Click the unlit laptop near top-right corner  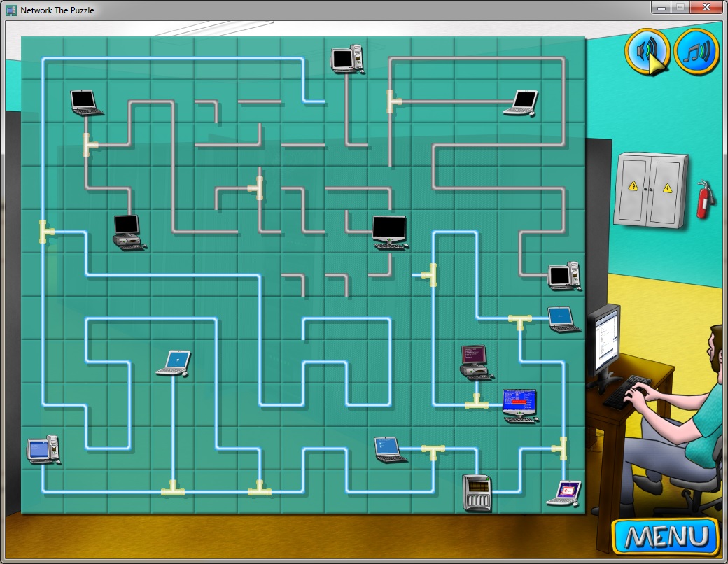521,103
